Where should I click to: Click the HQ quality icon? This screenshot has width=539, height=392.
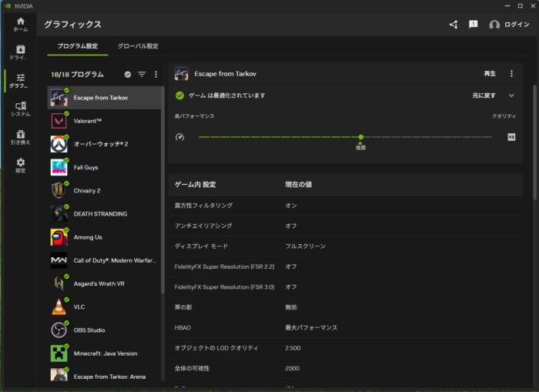511,137
